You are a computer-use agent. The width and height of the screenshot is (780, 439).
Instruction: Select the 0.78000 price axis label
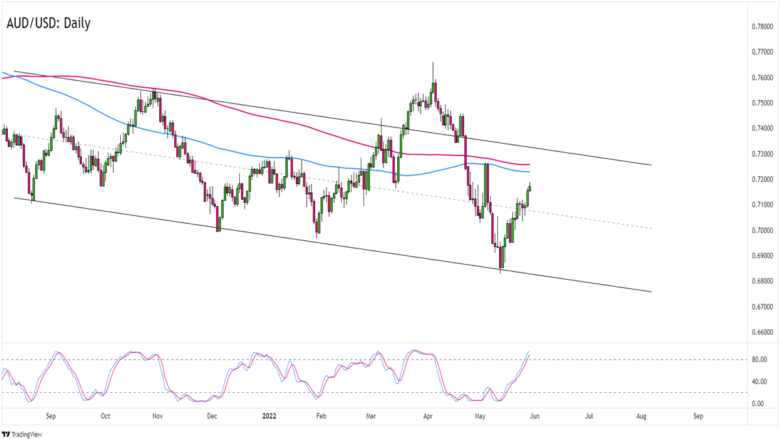coord(762,26)
